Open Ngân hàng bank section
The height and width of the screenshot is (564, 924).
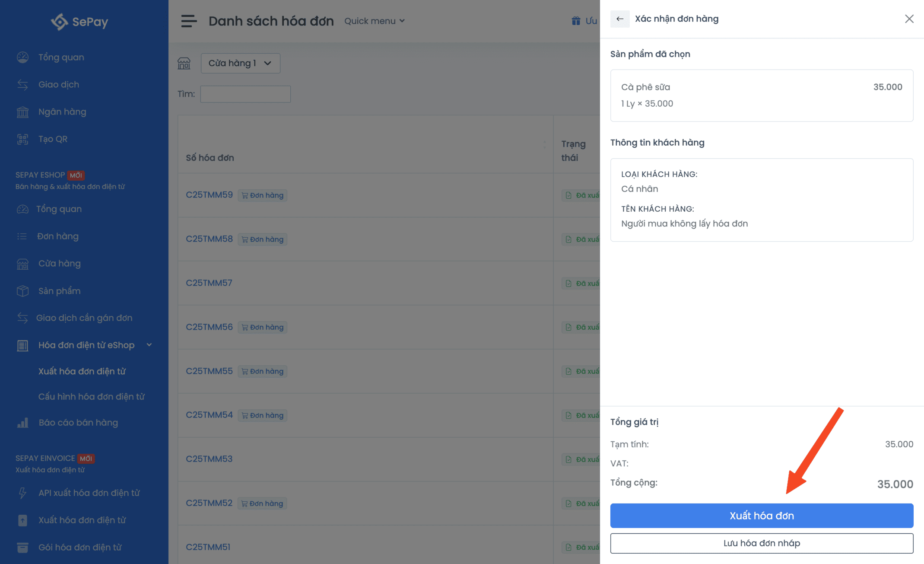point(62,112)
